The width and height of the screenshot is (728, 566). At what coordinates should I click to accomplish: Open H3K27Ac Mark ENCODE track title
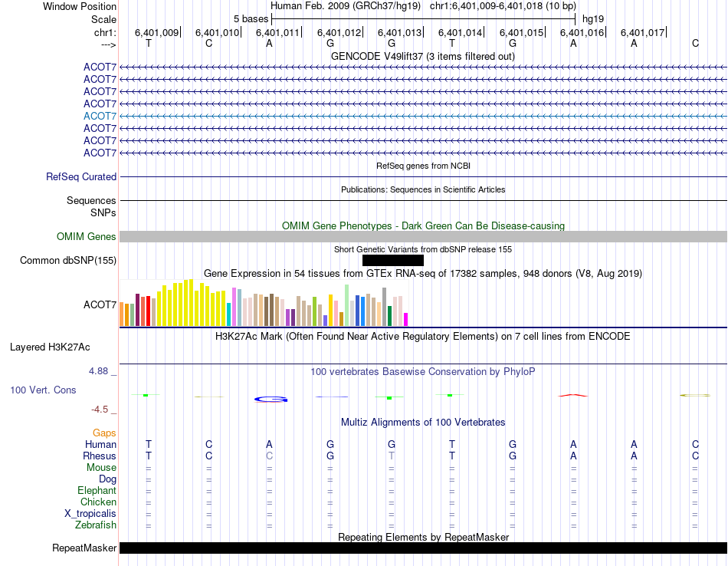[422, 337]
